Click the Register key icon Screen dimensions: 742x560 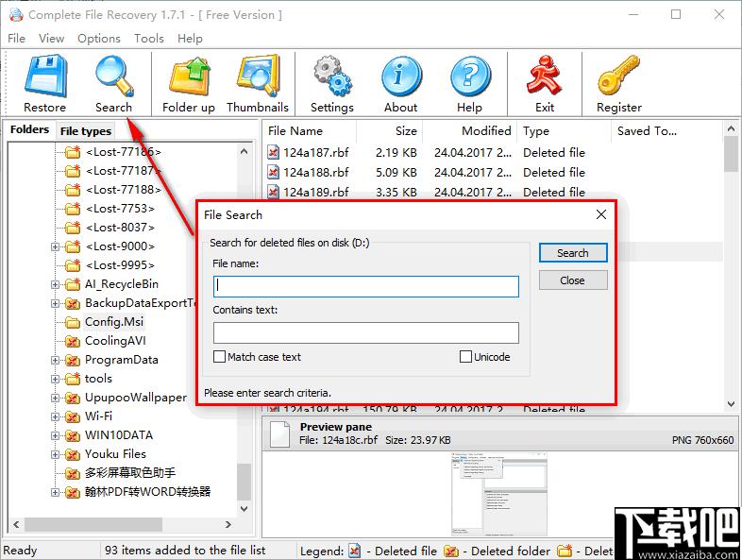(618, 76)
